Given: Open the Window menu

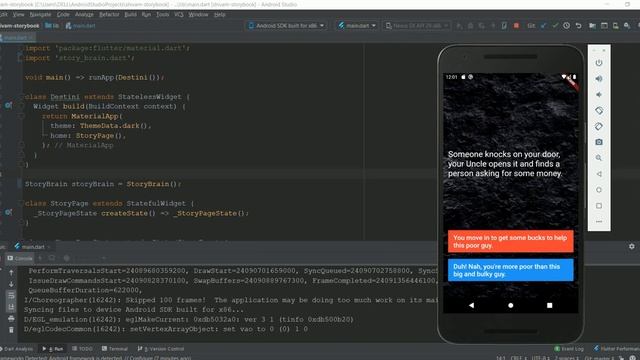Looking at the screenshot, I should (x=198, y=14).
